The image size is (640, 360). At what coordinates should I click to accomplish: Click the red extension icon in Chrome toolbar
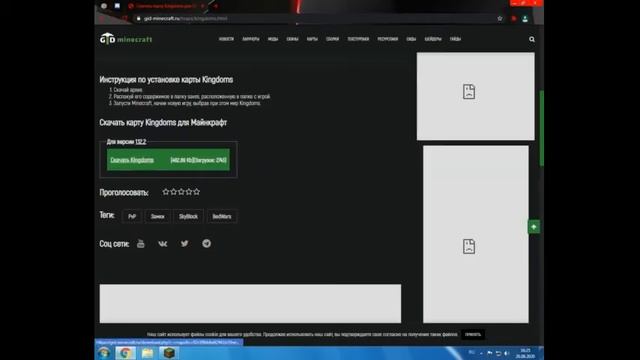pyautogui.click(x=513, y=18)
